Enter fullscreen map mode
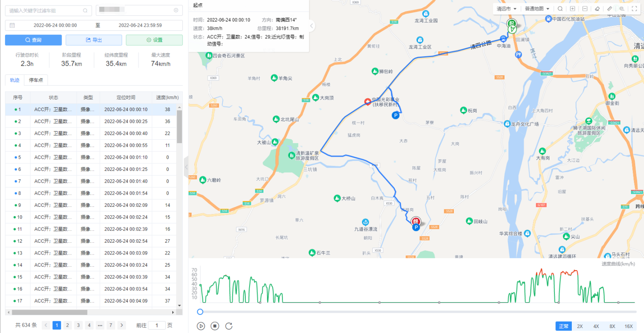The width and height of the screenshot is (644, 333). 634,9
